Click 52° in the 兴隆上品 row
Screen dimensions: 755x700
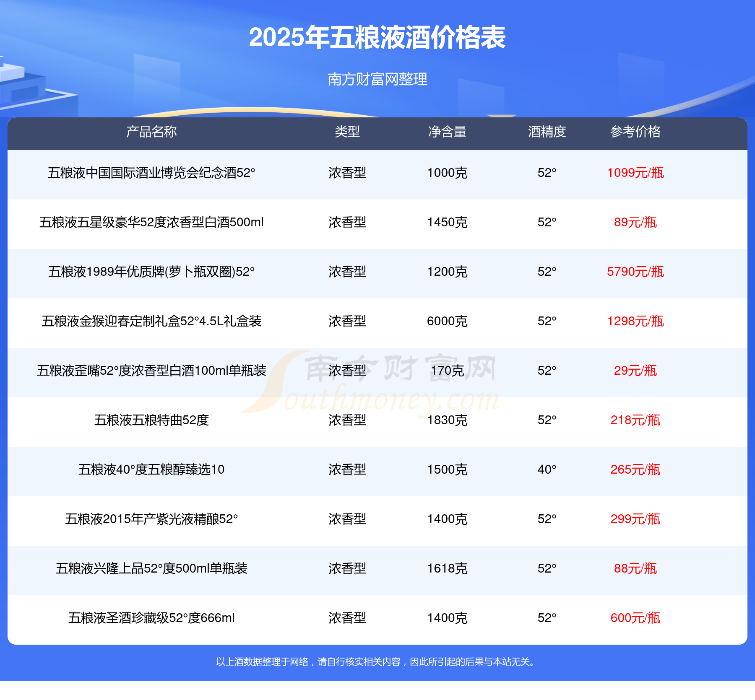tap(547, 568)
